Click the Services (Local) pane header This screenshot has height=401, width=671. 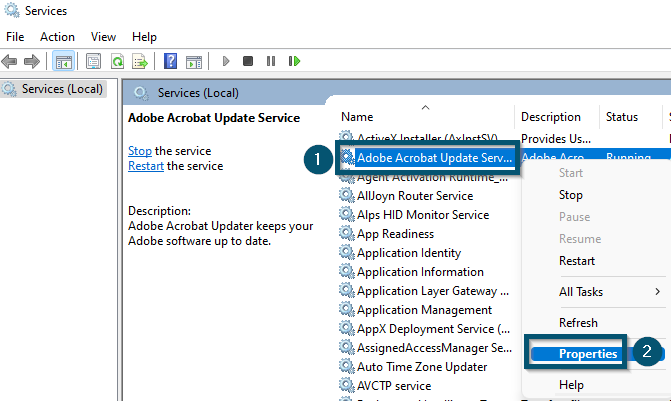point(198,92)
